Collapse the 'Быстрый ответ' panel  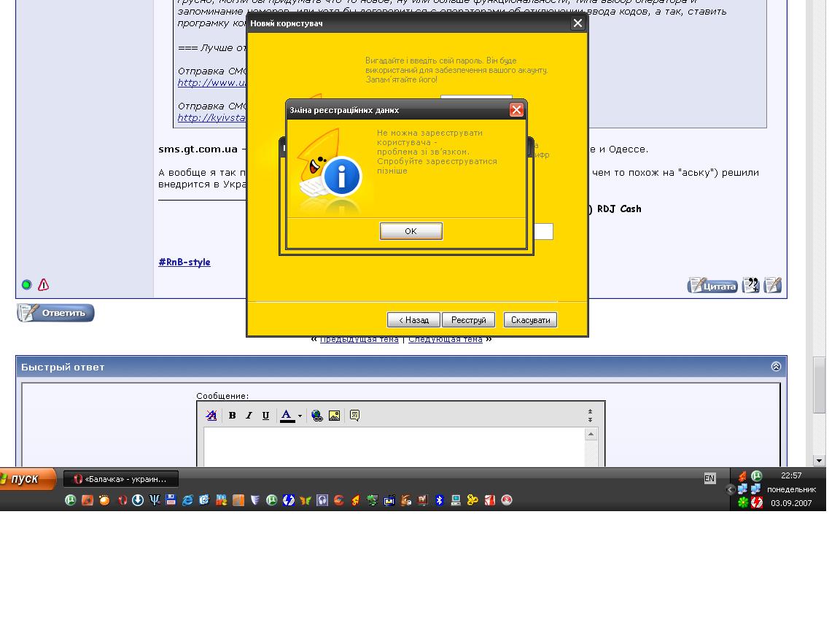pos(776,367)
